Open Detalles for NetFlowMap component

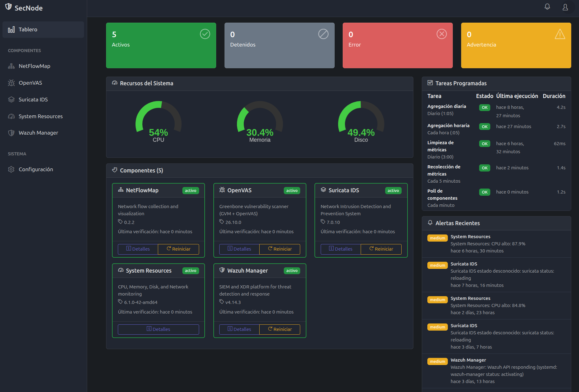point(138,249)
